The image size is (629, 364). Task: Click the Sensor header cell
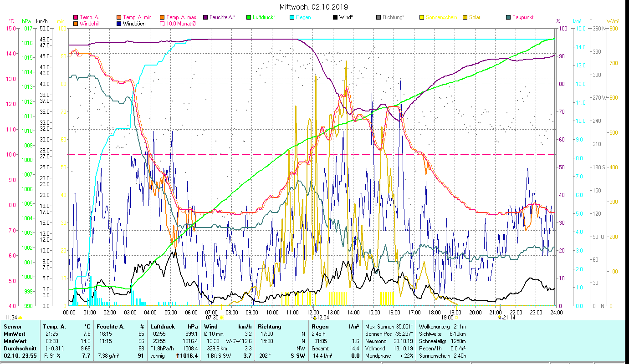coord(12,327)
